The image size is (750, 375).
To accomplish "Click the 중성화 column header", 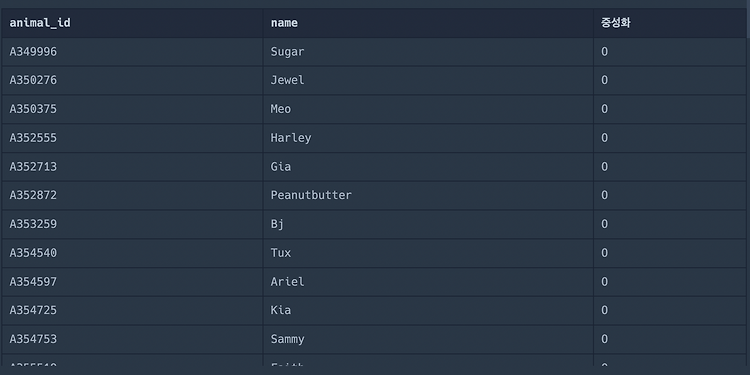I will tap(670, 23).
